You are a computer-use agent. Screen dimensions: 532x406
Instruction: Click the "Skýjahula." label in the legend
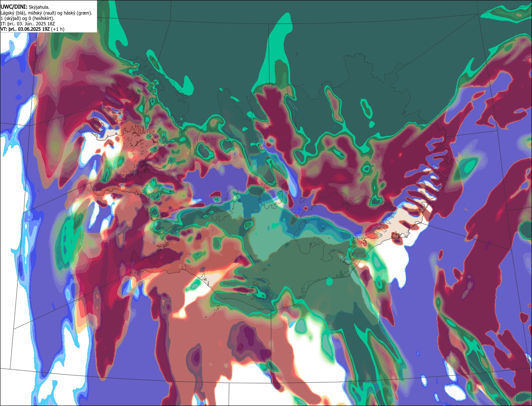[x=39, y=7]
